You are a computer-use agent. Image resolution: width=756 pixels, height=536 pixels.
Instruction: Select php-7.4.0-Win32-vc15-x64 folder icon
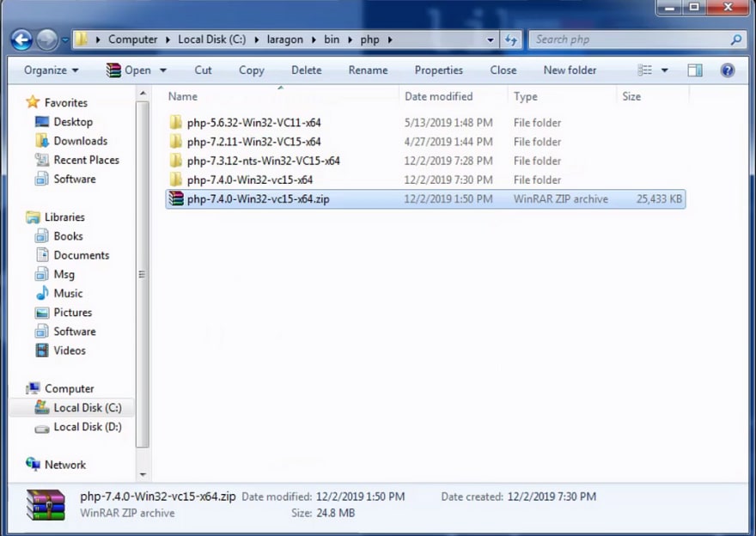point(176,180)
